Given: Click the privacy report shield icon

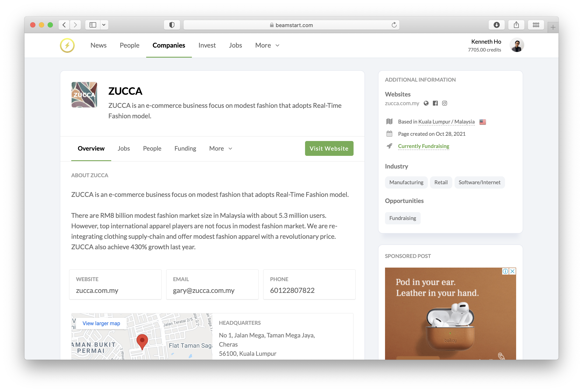Looking at the screenshot, I should tap(172, 25).
